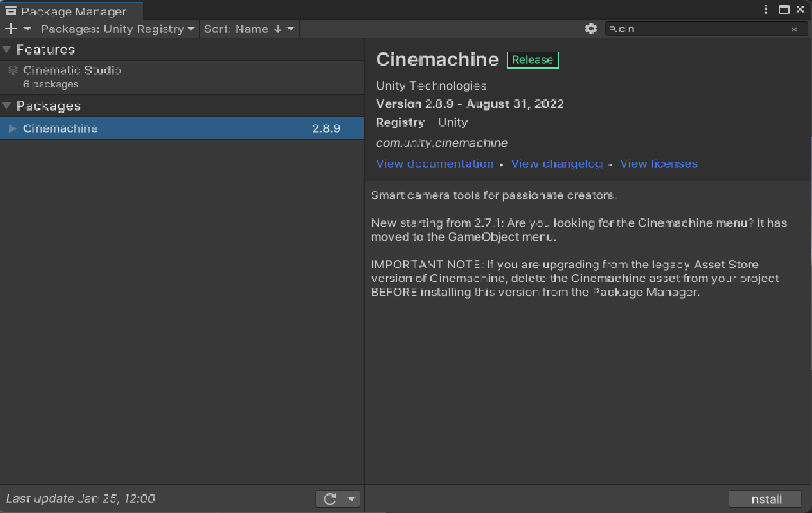The width and height of the screenshot is (812, 513).
Task: Click the + icon to add a package
Action: [x=10, y=29]
